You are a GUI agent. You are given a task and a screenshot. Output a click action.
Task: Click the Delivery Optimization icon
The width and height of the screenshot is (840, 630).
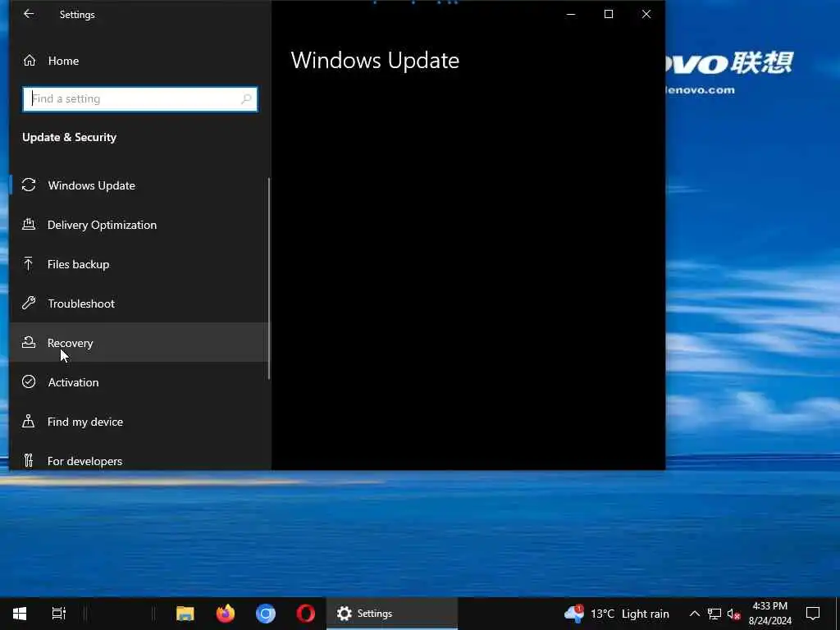click(29, 225)
